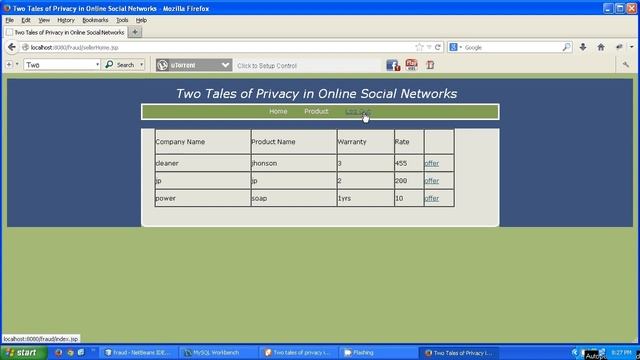Click the soap product cell

[294, 198]
